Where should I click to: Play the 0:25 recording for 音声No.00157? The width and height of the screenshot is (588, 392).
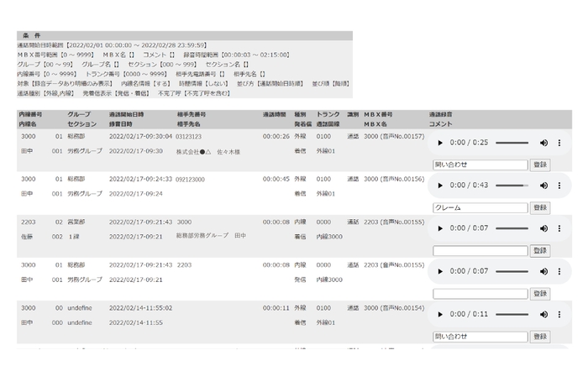tap(440, 143)
